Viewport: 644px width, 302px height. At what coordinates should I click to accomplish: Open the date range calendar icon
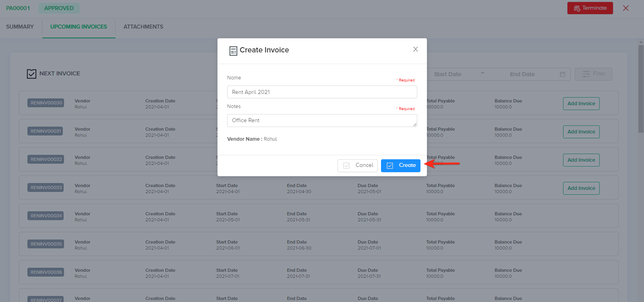[563, 74]
